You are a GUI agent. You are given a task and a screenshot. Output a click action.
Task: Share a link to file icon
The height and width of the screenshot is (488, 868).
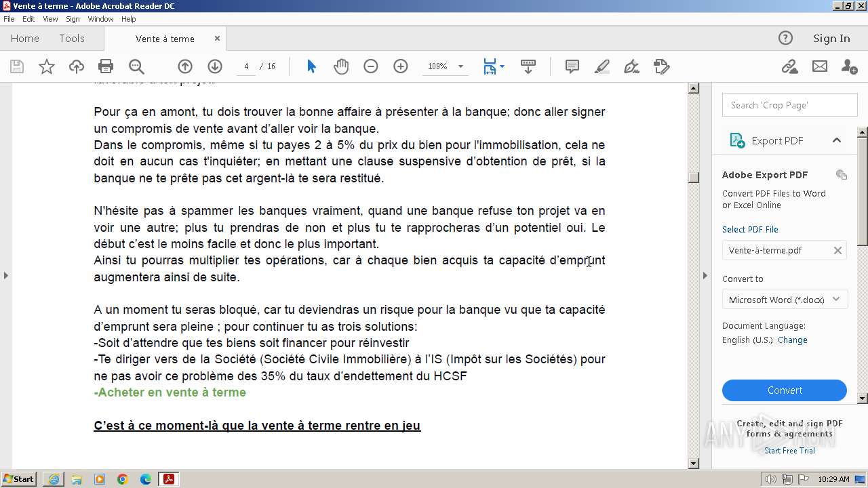789,66
